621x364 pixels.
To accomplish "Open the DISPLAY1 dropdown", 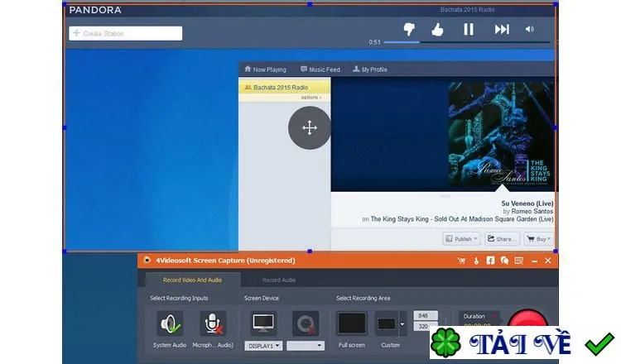I will point(263,346).
